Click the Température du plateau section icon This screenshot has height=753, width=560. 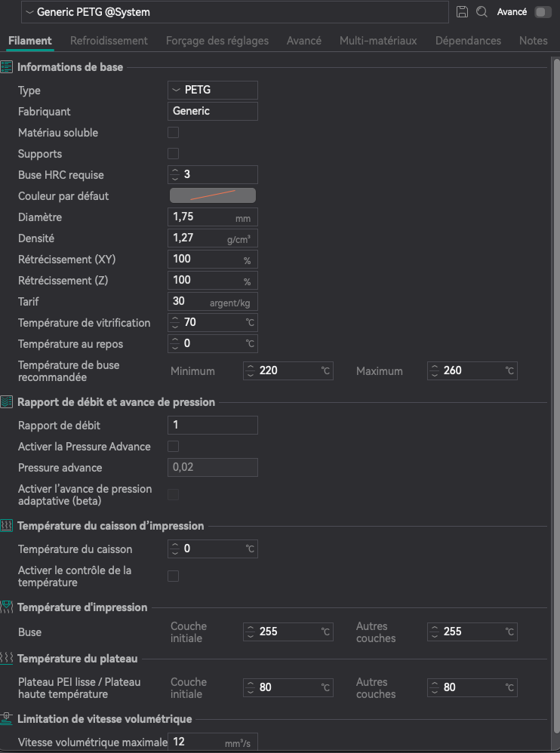(7, 659)
